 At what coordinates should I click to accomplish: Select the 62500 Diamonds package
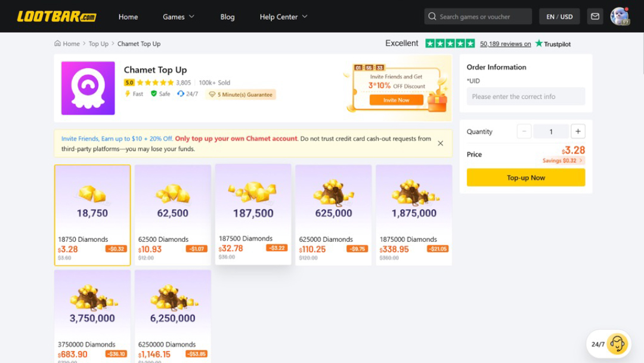(172, 215)
